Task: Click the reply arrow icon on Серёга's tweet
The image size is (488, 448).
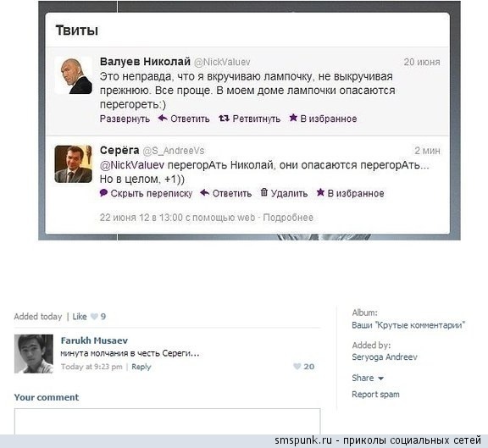Action: point(205,192)
